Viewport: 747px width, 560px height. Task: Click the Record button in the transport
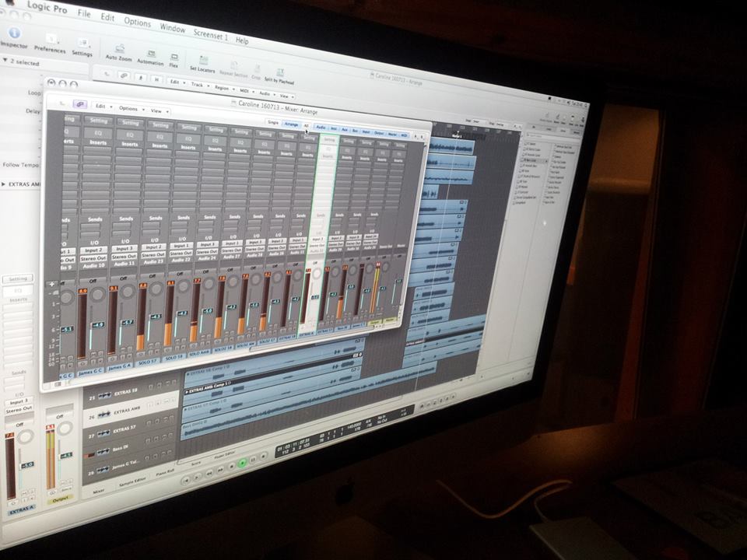[264, 456]
